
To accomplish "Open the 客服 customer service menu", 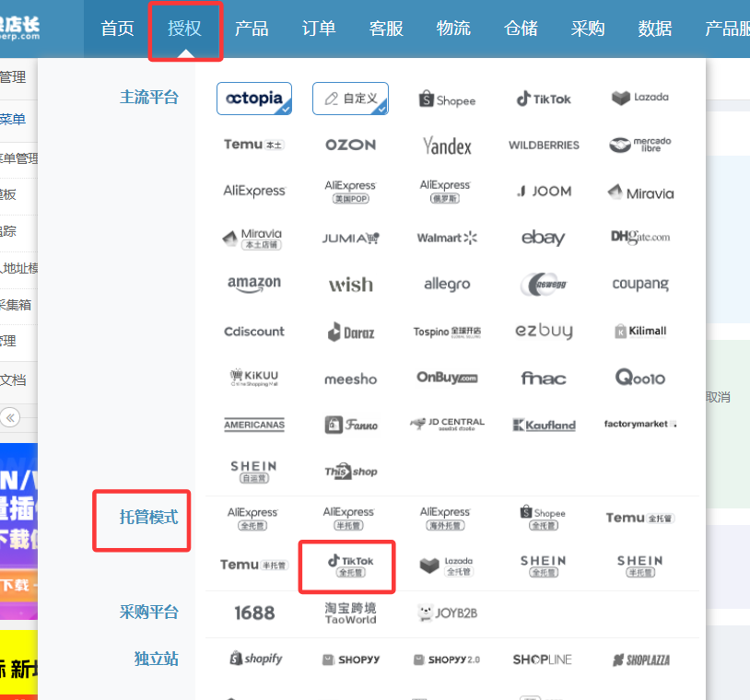I will click(386, 29).
